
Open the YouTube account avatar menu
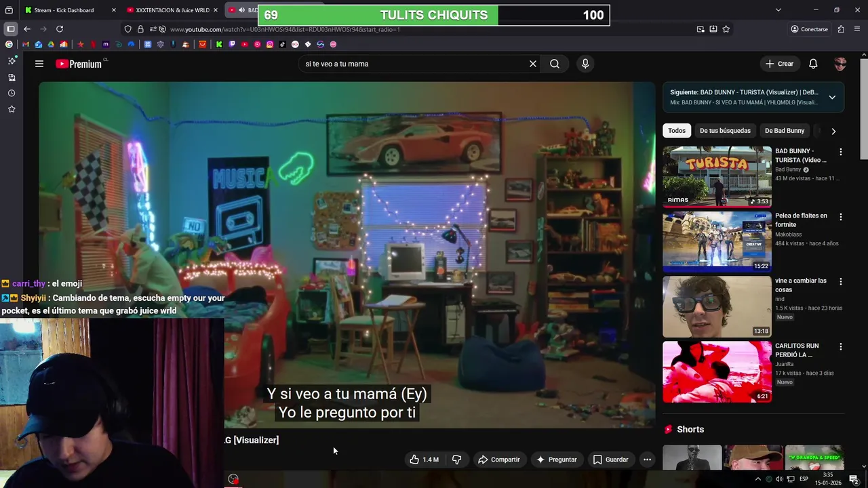[x=840, y=64]
